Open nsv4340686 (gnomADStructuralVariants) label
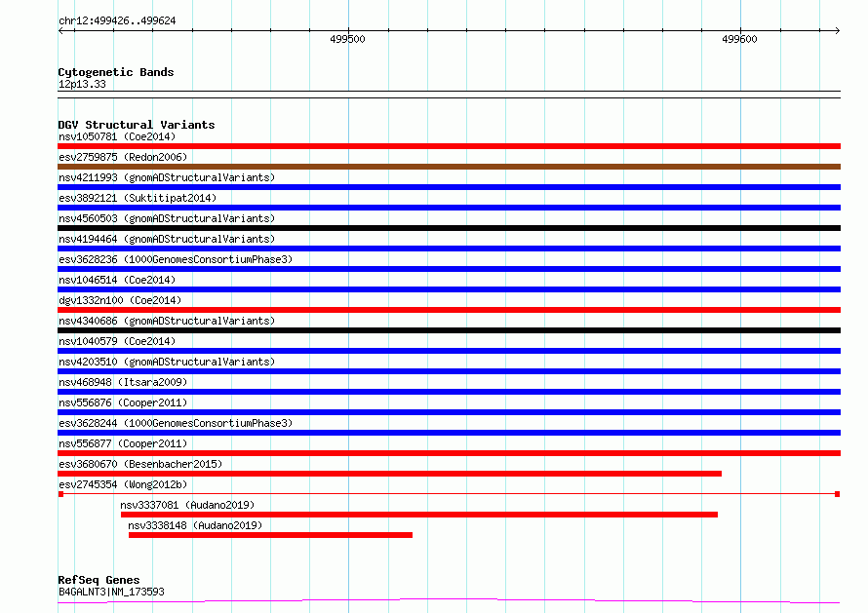868x613 pixels. point(167,321)
